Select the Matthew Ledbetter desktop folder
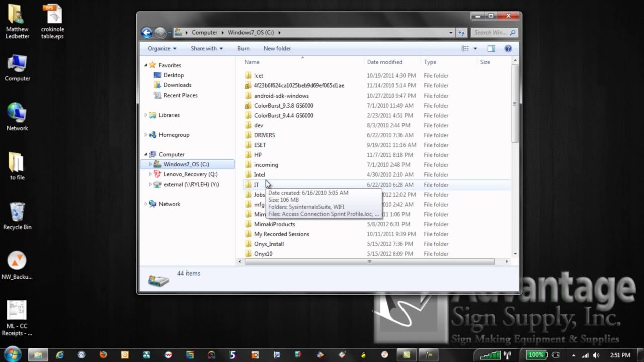This screenshot has width=644, height=362. click(x=17, y=22)
